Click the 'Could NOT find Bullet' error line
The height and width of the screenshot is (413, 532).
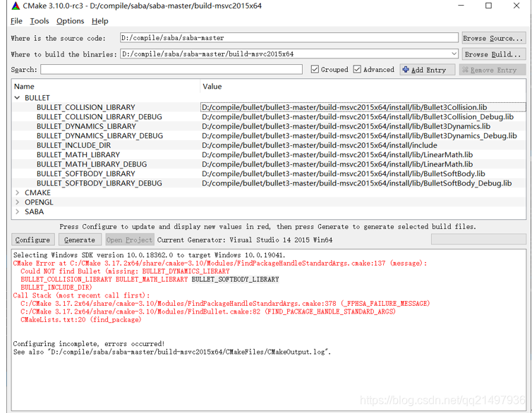(125, 271)
